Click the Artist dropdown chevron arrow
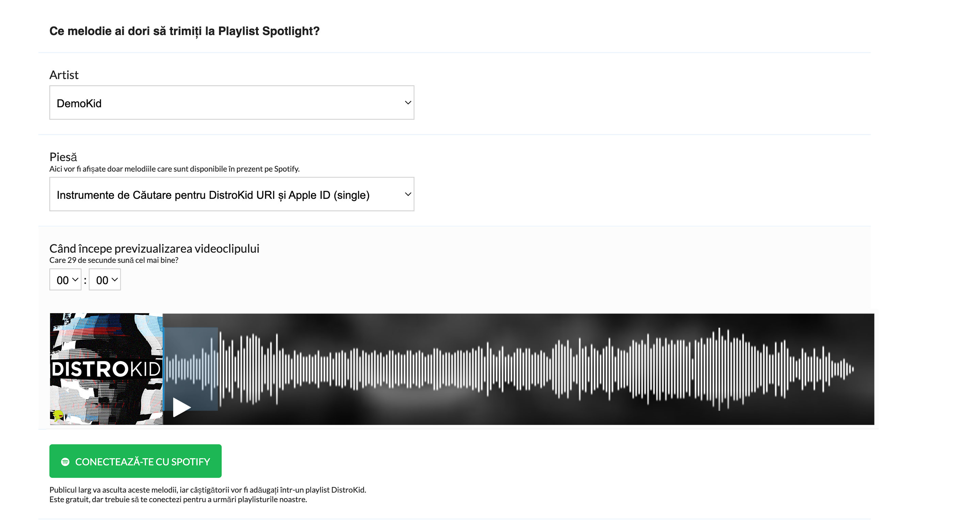The image size is (980, 527). pos(408,103)
